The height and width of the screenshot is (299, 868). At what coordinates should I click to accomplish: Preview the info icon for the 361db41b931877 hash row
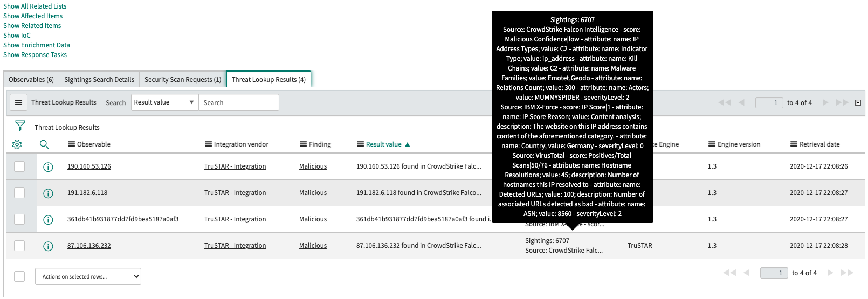click(48, 220)
